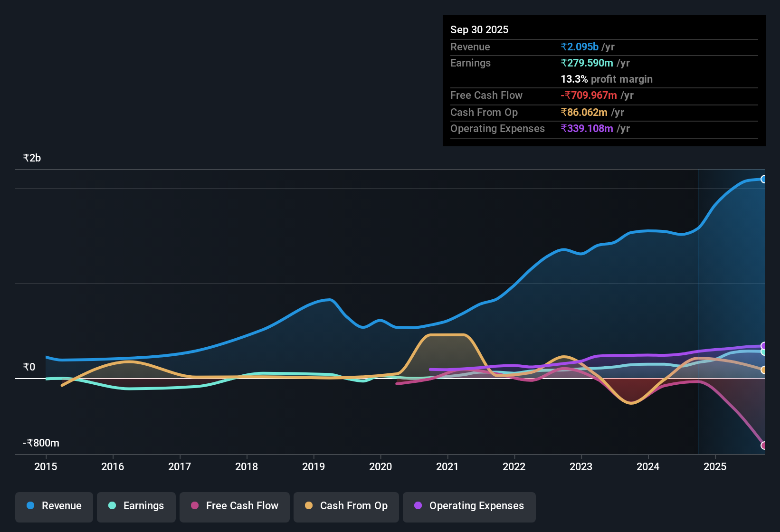Click the blue Revenue legend dot
The height and width of the screenshot is (532, 780).
coord(29,506)
